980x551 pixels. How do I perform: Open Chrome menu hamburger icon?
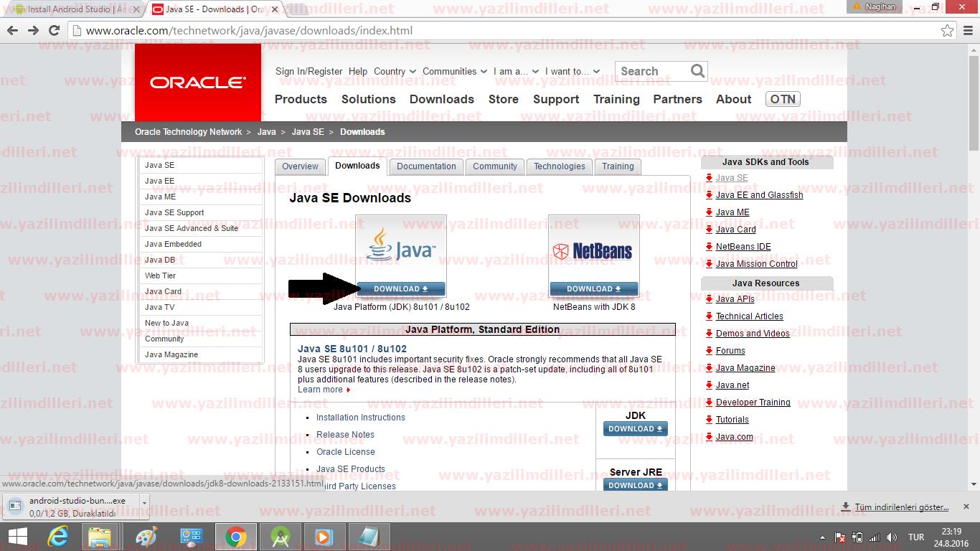point(968,31)
